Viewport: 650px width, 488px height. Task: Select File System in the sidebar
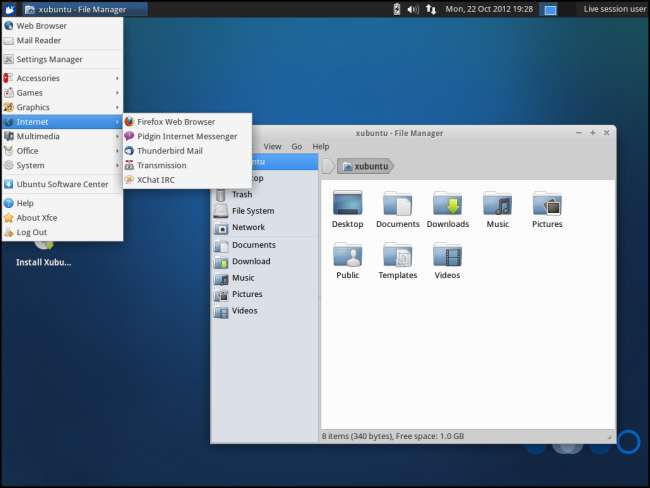pos(252,211)
